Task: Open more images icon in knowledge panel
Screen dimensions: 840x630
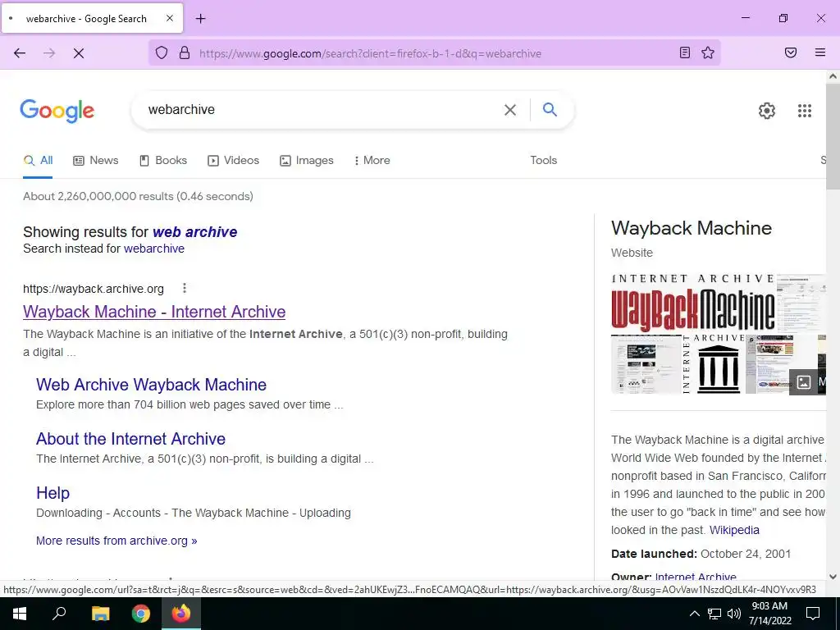Action: pyautogui.click(x=804, y=382)
